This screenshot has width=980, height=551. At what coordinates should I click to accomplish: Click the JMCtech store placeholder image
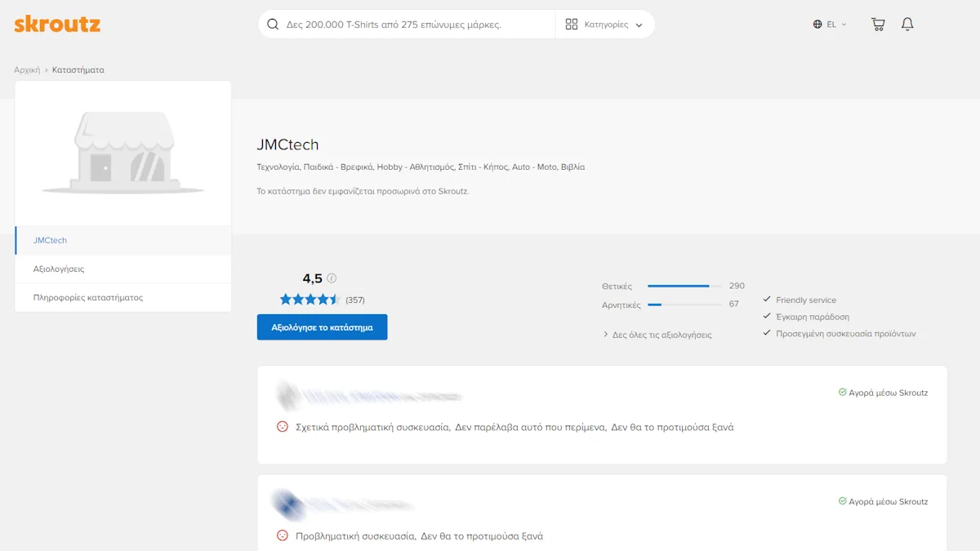click(123, 153)
